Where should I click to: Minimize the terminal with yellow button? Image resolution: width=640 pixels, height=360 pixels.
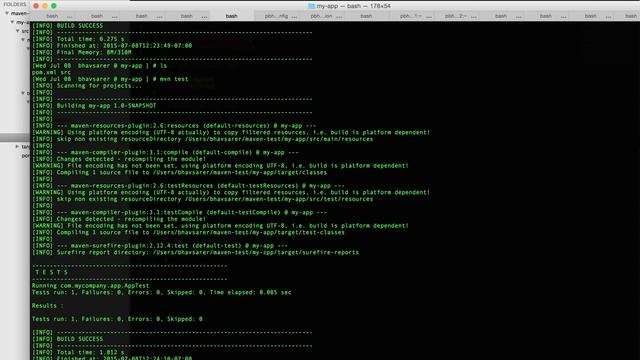(45, 6)
